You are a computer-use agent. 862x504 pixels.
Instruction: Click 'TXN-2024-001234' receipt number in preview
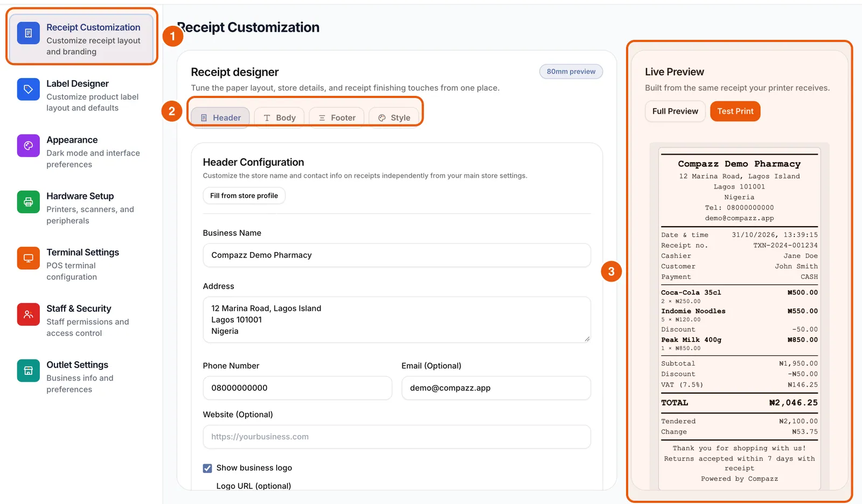(785, 246)
